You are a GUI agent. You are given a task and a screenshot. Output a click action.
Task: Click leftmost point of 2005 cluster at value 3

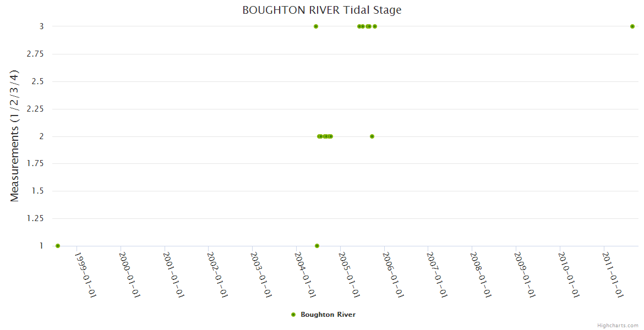coord(359,26)
